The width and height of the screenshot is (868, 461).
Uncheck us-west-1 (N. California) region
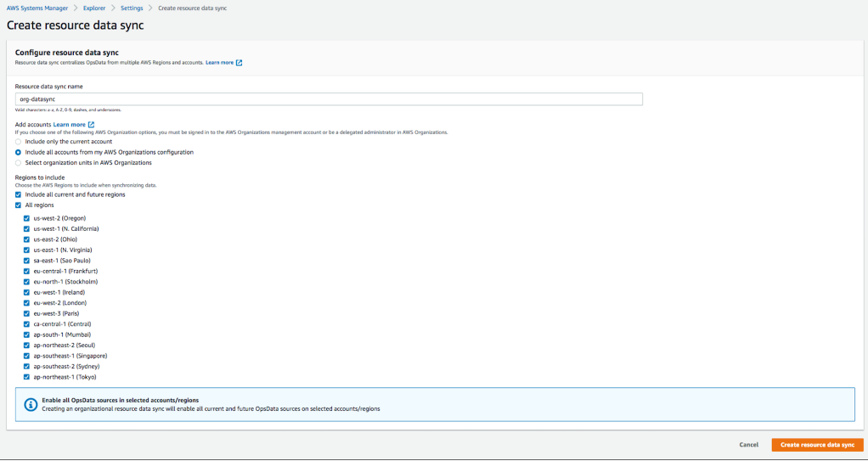coord(26,228)
